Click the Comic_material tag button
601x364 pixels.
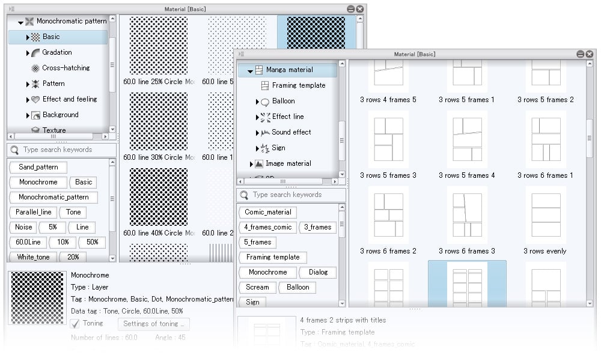click(x=267, y=212)
